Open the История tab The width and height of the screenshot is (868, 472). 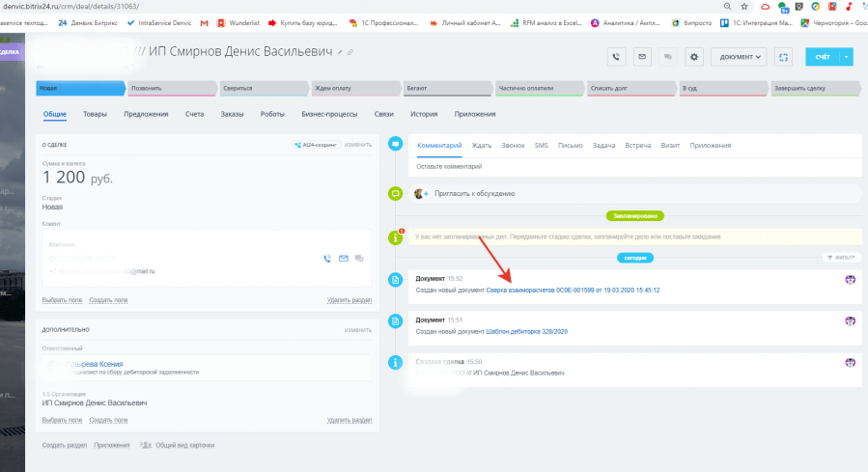tap(423, 114)
